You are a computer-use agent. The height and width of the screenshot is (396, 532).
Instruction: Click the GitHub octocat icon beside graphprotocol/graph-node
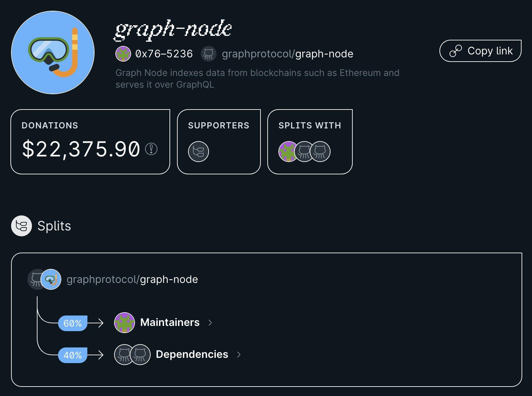point(208,54)
